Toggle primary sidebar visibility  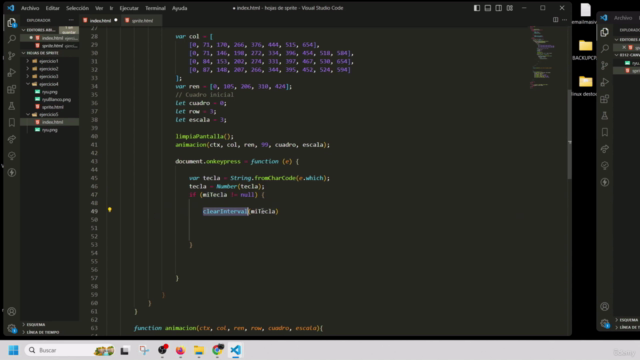pos(477,8)
